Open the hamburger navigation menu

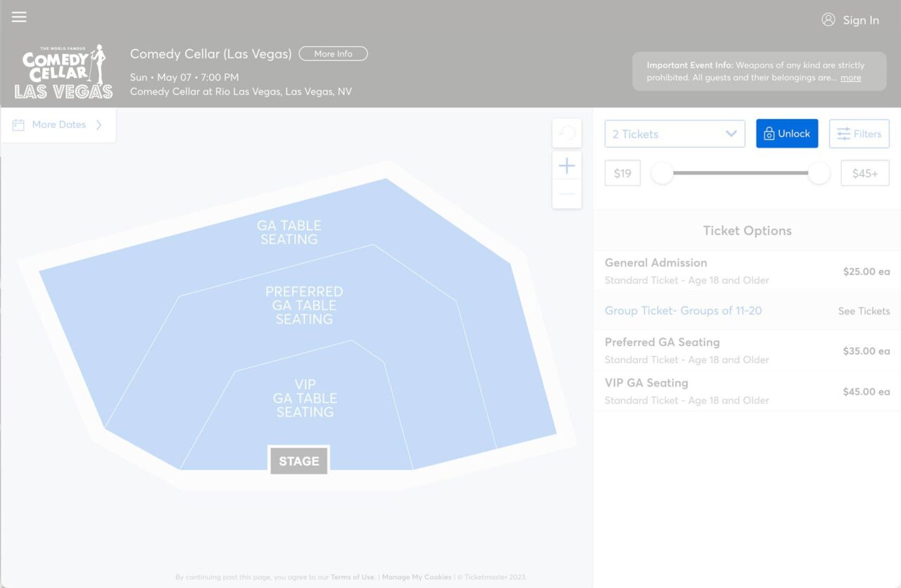pos(18,17)
